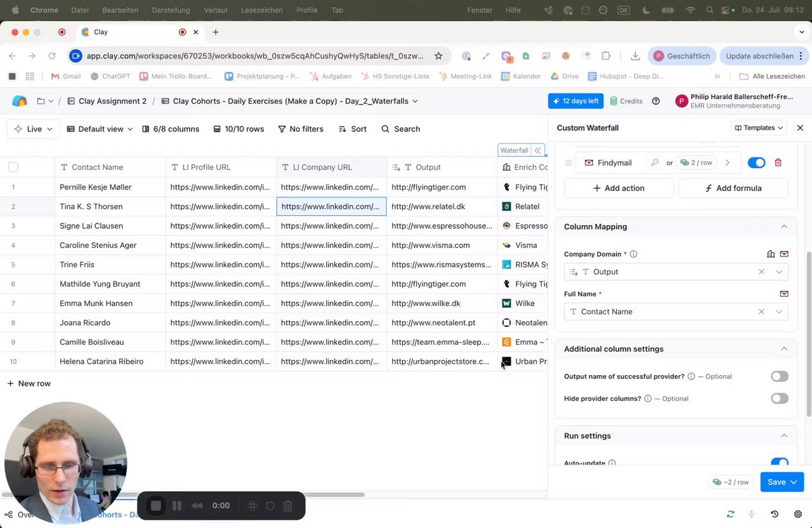Disable the Findymail provider toggle
812x528 pixels.
click(756, 162)
